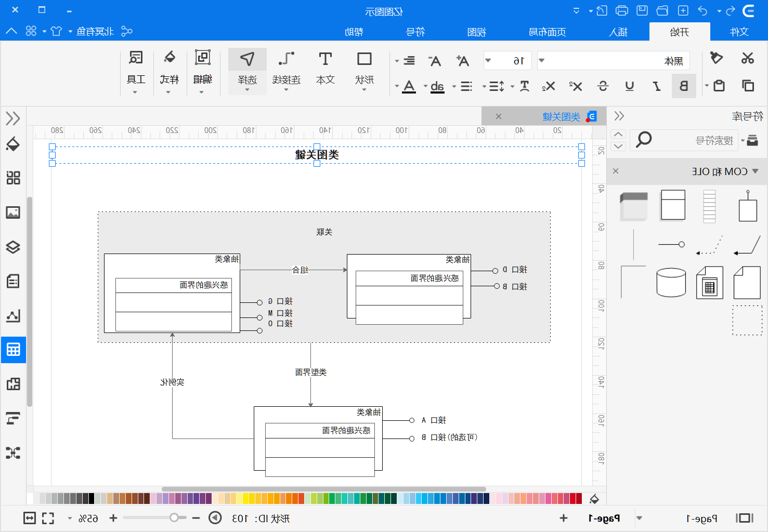Click the presentation play icon in status bar
The height and width of the screenshot is (532, 768).
click(x=215, y=518)
